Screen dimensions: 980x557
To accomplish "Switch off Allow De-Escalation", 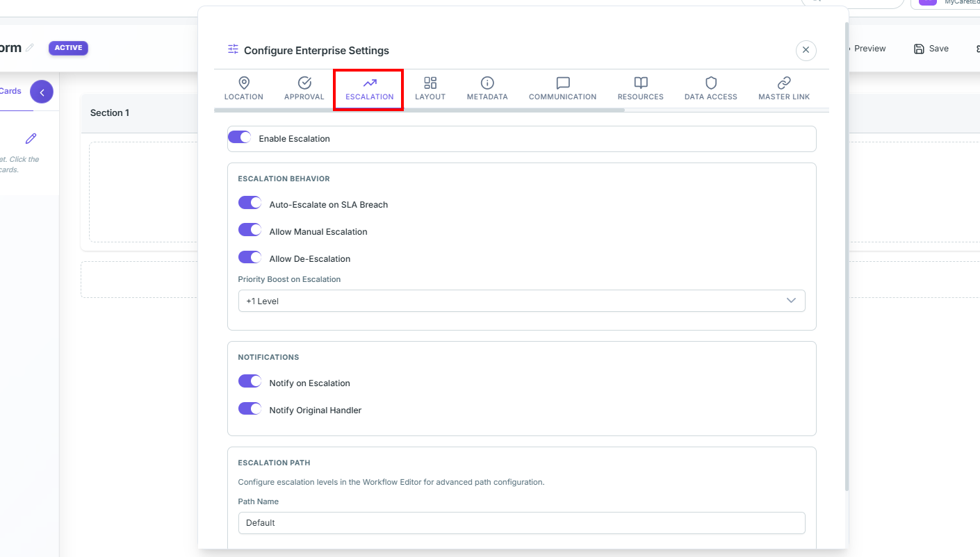I will (250, 258).
